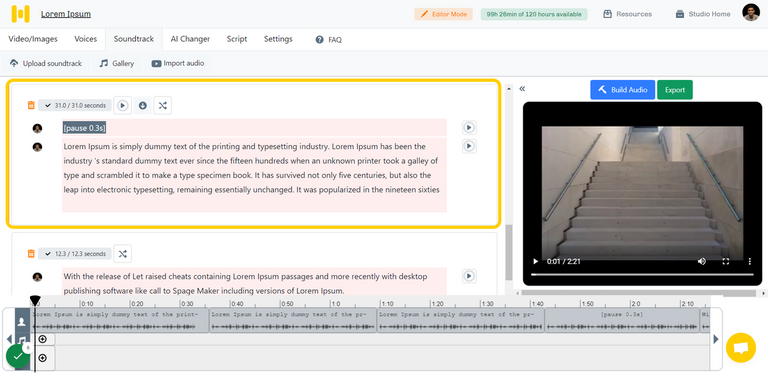Click the script panel vertical scrollbar

(509, 253)
